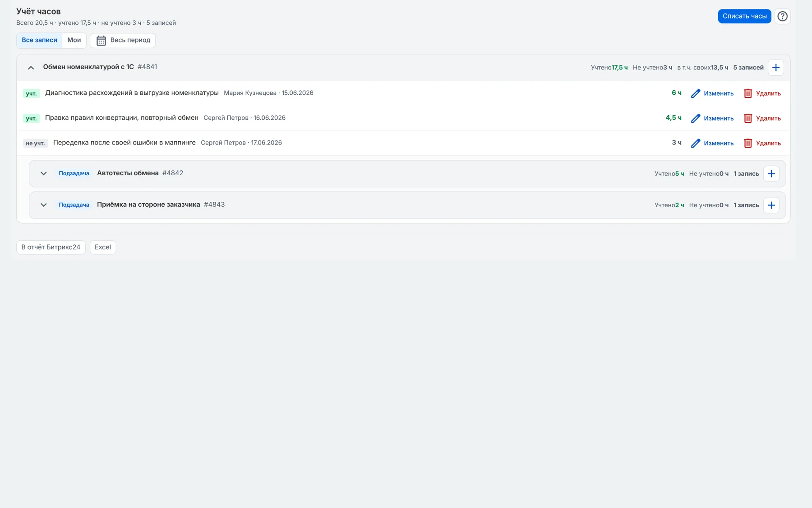Screen dimensions: 812x508
Task: Click the Подзадача tag on Приёмка на стороне заказчика
Action: point(74,205)
